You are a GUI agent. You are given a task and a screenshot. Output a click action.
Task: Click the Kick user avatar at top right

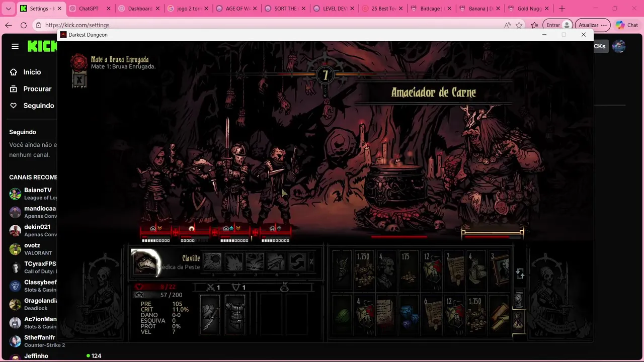pos(619,46)
